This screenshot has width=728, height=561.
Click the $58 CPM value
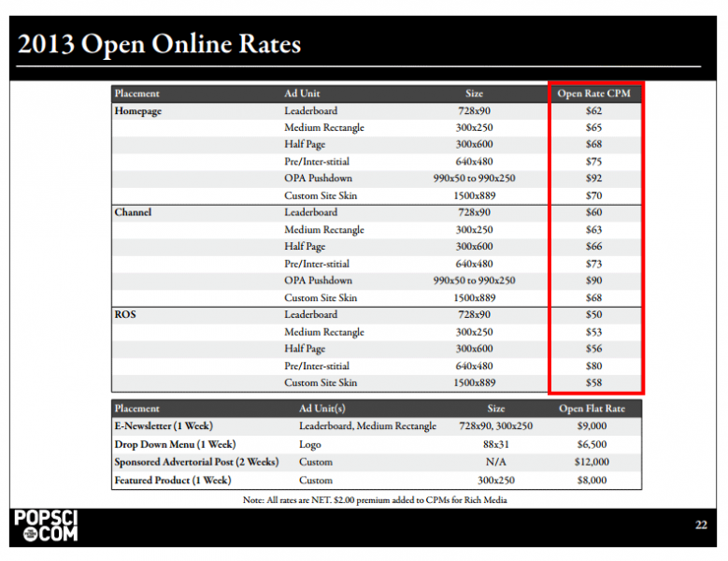(x=593, y=382)
